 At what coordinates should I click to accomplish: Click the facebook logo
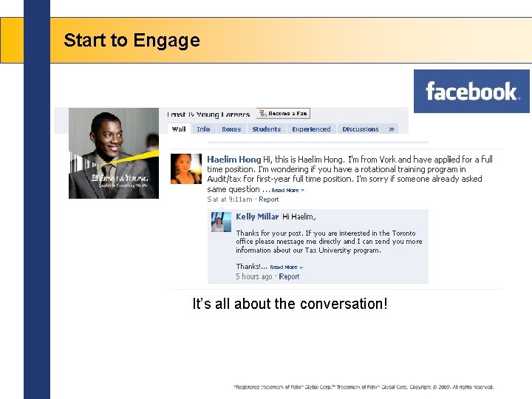471,92
